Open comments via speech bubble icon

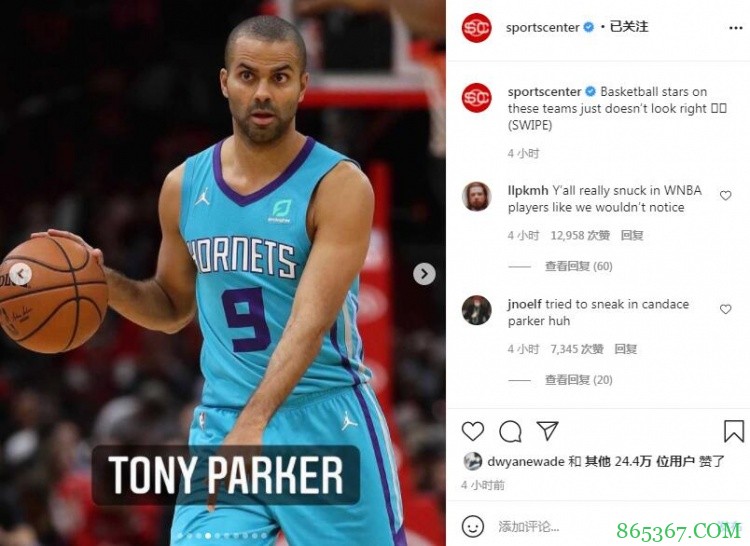[x=510, y=432]
